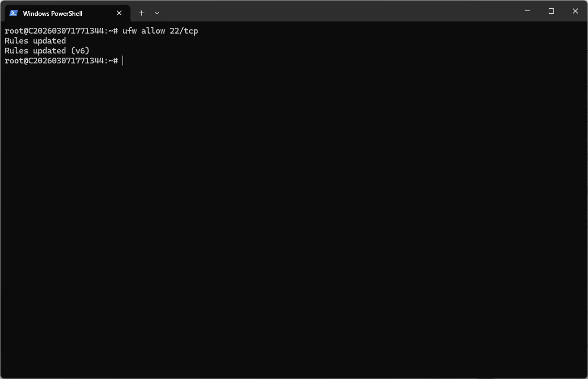Screen dimensions: 588x379
Task: Click the "(v6)" text in the output
Action: click(x=80, y=51)
